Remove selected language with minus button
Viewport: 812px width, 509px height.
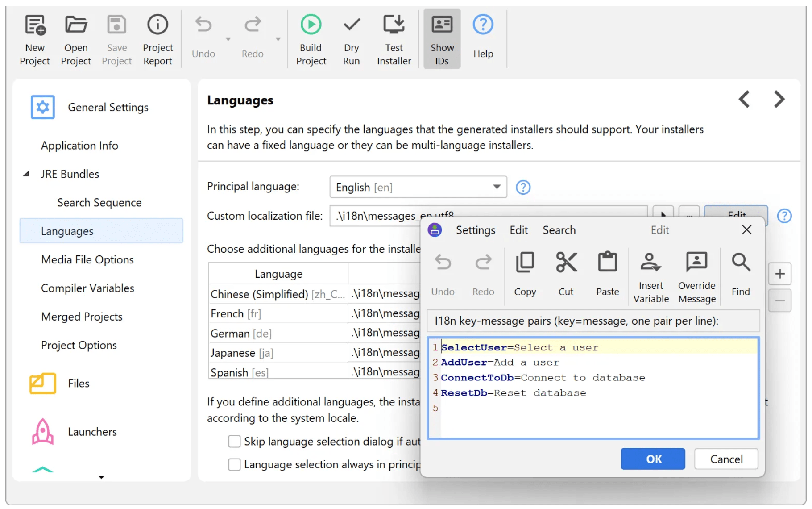(779, 300)
